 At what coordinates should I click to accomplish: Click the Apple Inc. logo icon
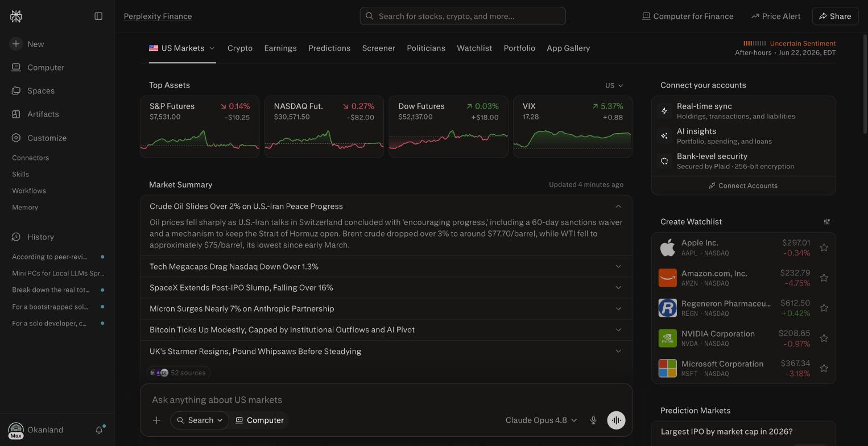(667, 247)
